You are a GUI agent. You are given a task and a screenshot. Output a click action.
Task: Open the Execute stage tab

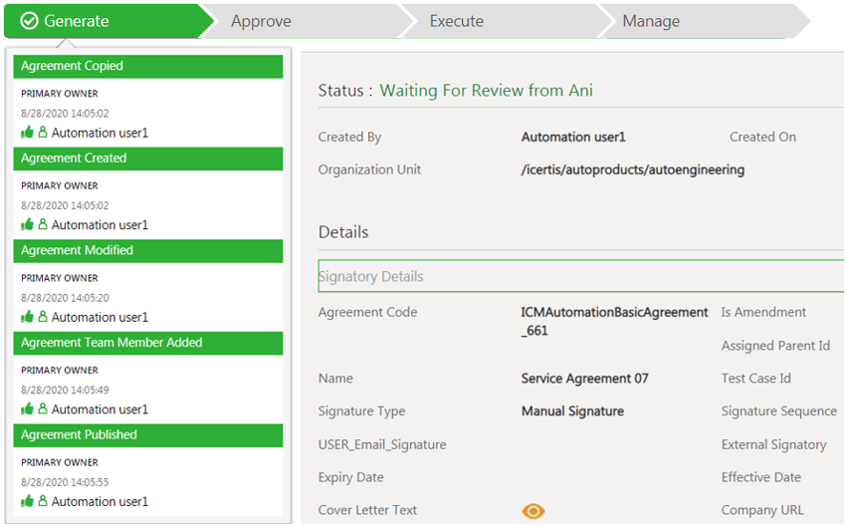click(x=456, y=21)
